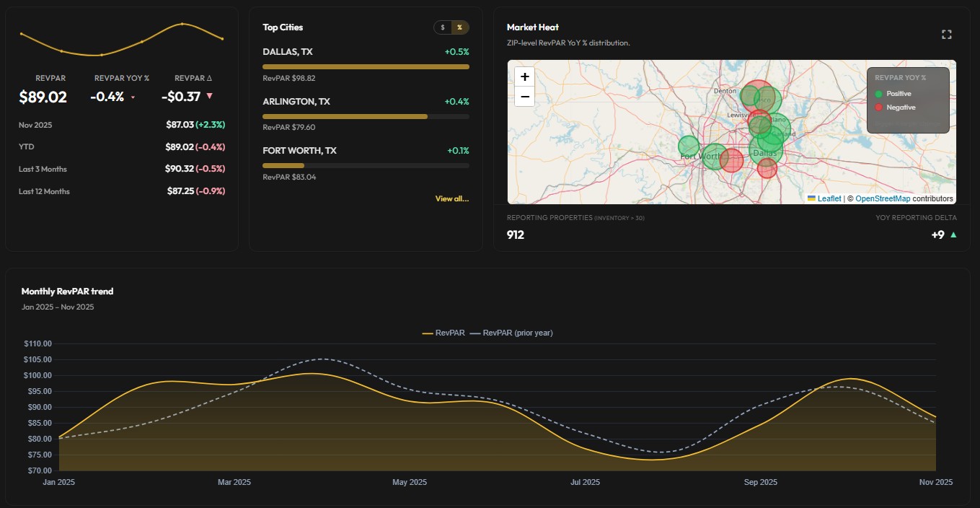
Task: Click the green up triangle beside +9
Action: click(953, 235)
